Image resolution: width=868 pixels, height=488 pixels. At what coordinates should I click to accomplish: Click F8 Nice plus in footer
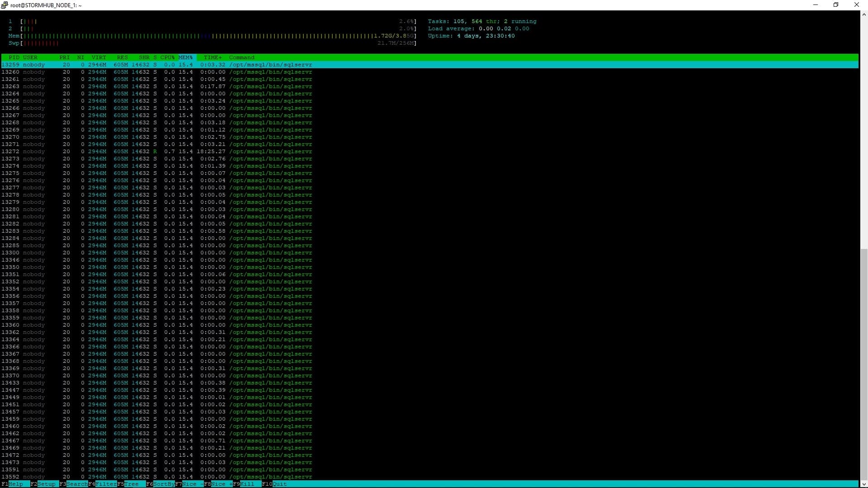coord(218,484)
